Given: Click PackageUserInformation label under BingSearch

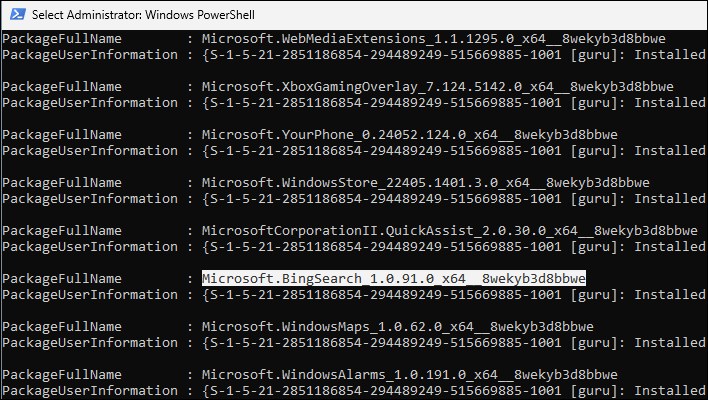Looking at the screenshot, I should click(x=90, y=295).
